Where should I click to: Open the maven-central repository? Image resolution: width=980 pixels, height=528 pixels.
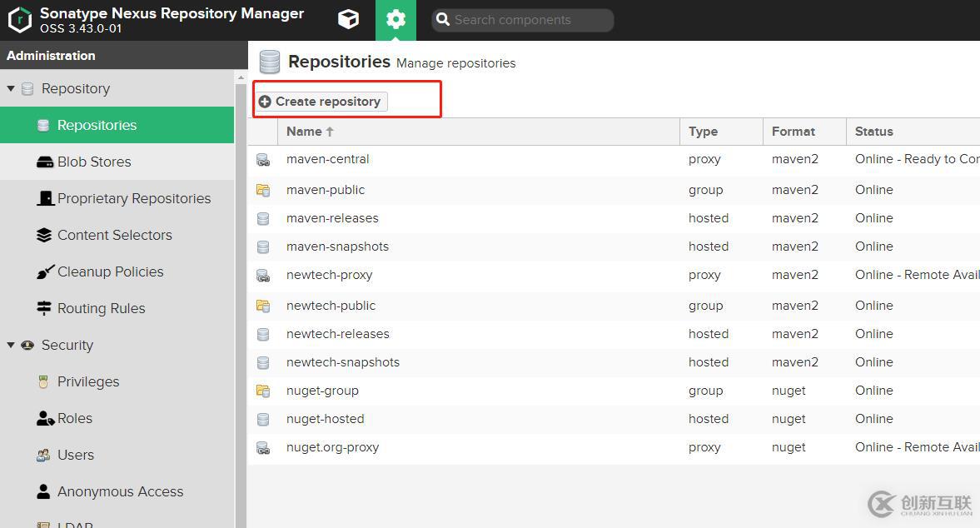(327, 159)
